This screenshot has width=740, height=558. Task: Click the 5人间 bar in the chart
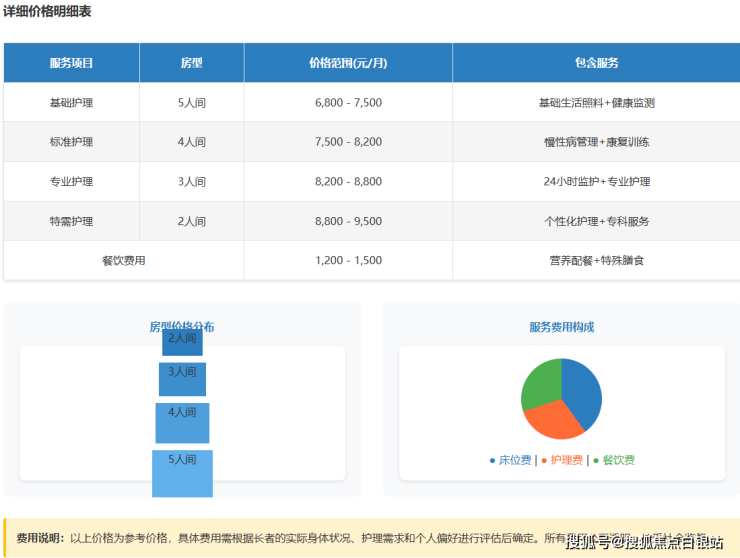pos(182,472)
